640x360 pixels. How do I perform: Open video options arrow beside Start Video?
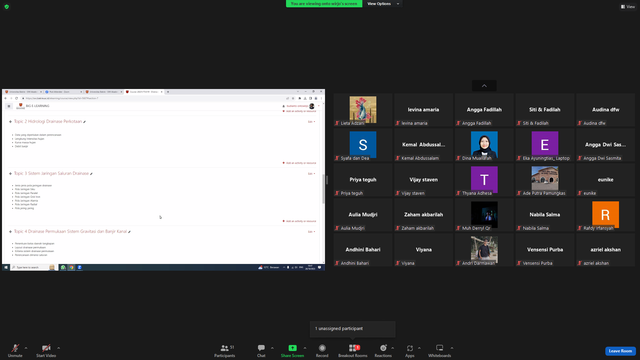(58, 348)
